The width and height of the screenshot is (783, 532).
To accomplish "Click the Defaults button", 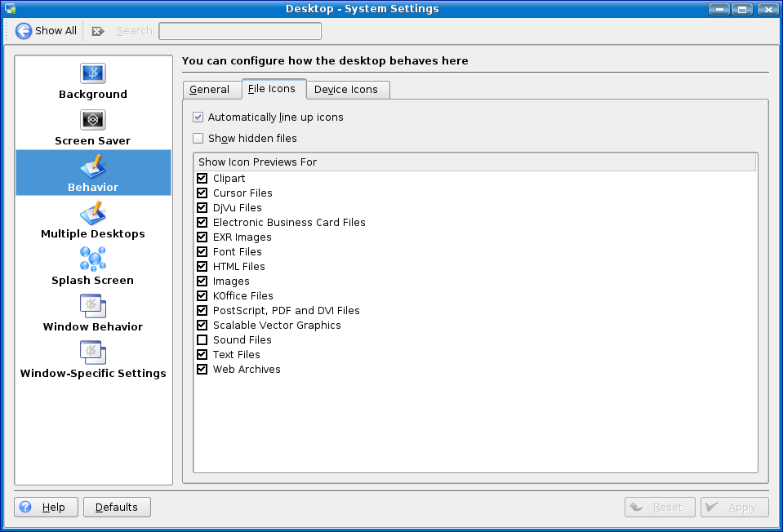I will point(117,508).
